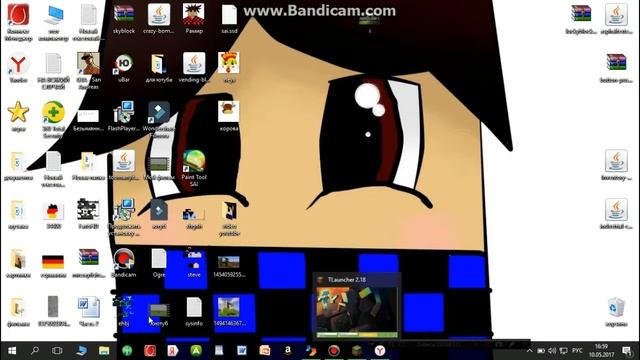Image resolution: width=640 pixels, height=360 pixels.
Task: Select the vending-bl... Java file icon
Action: click(x=194, y=68)
